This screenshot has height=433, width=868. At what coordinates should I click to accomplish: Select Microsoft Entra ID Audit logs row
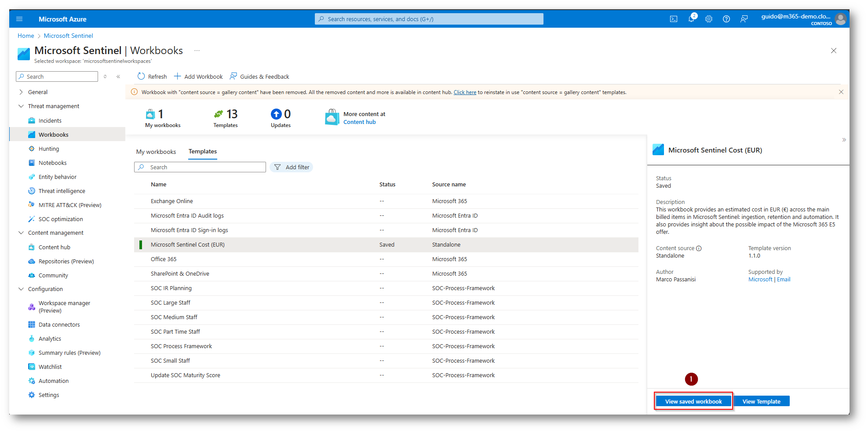386,216
